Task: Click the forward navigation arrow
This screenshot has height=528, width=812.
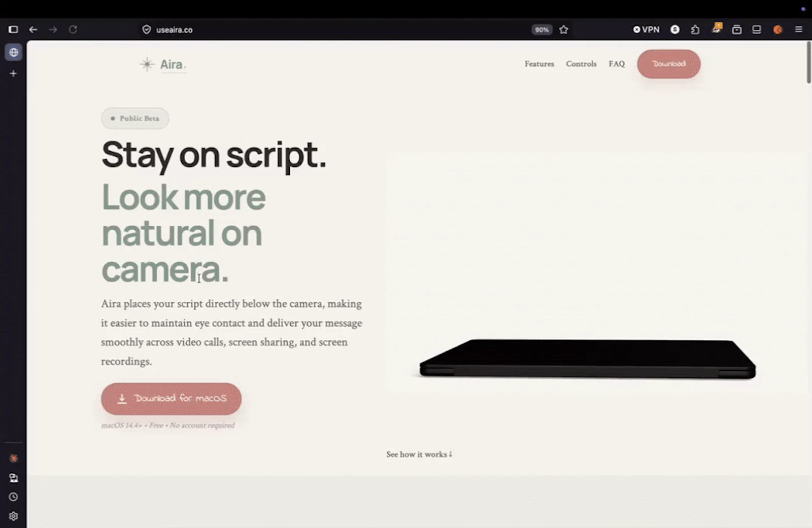Action: (x=53, y=29)
